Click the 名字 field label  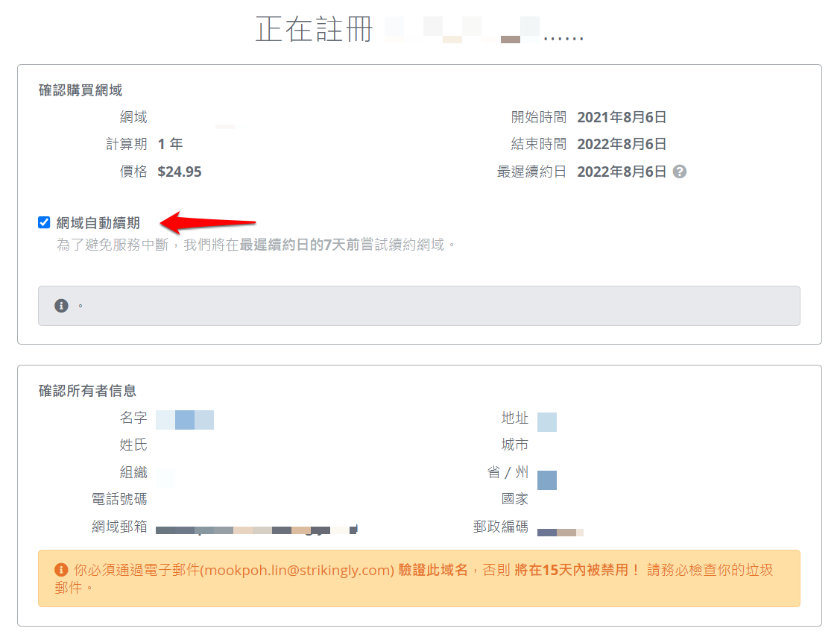pos(133,418)
